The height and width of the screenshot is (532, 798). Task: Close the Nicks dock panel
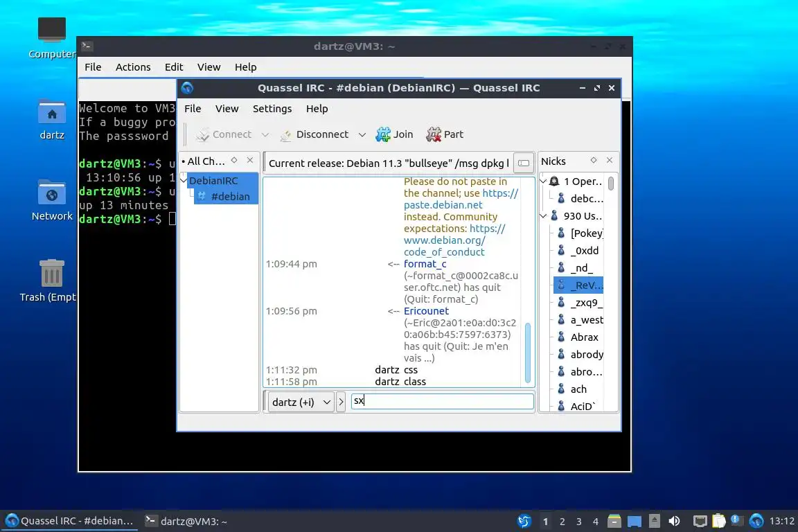click(609, 161)
